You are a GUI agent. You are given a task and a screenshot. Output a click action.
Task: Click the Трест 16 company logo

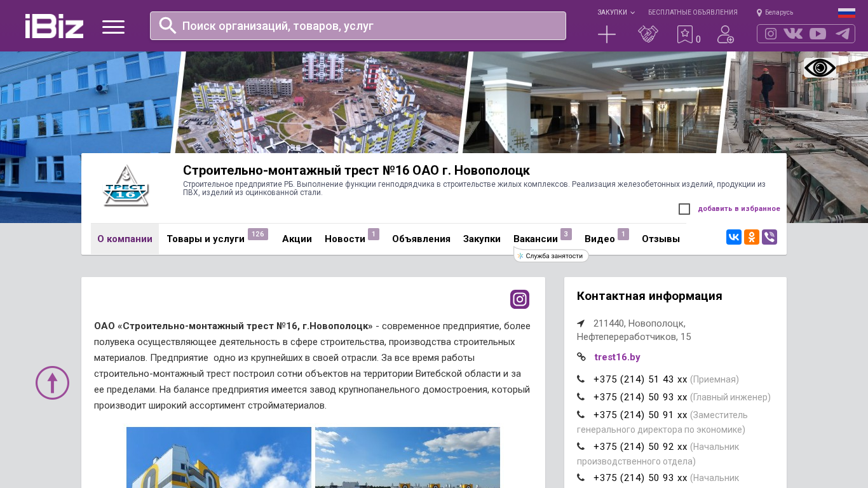(126, 186)
